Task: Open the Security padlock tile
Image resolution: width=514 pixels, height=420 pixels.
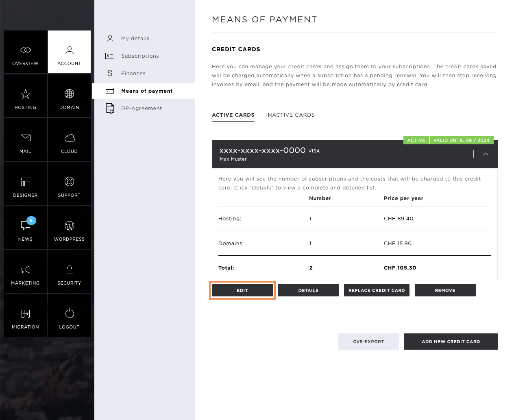Action: (x=69, y=272)
